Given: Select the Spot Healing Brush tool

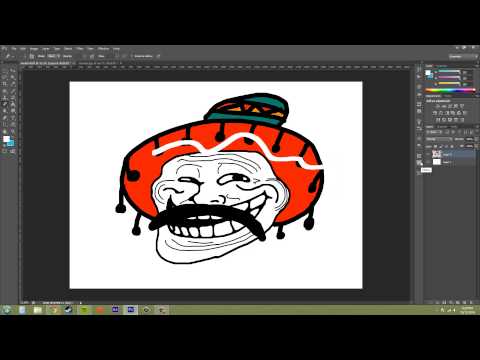Looking at the screenshot, I should pyautogui.click(x=4, y=91).
